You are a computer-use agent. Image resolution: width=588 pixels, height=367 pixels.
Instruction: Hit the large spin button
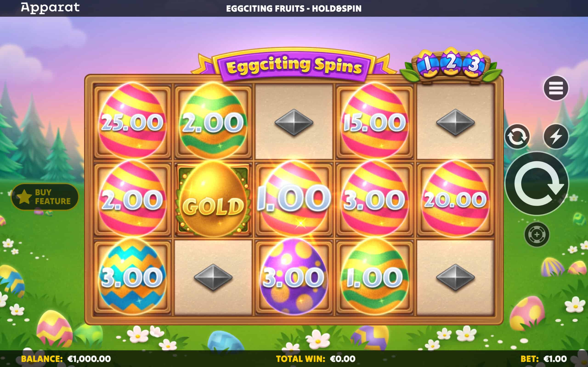537,184
